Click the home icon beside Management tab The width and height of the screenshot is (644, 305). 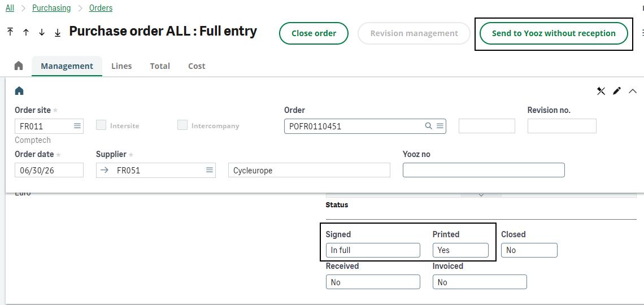pos(19,66)
